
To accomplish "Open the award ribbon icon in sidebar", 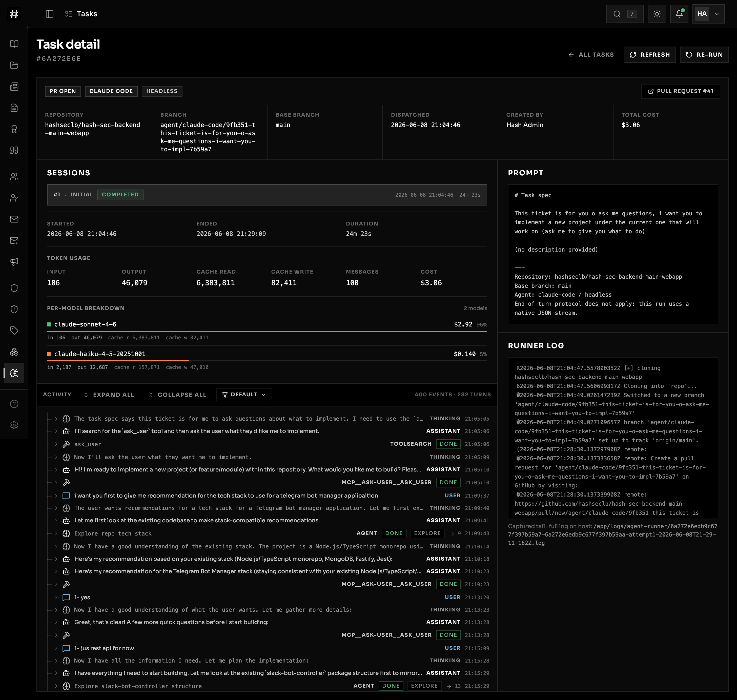I will click(14, 129).
